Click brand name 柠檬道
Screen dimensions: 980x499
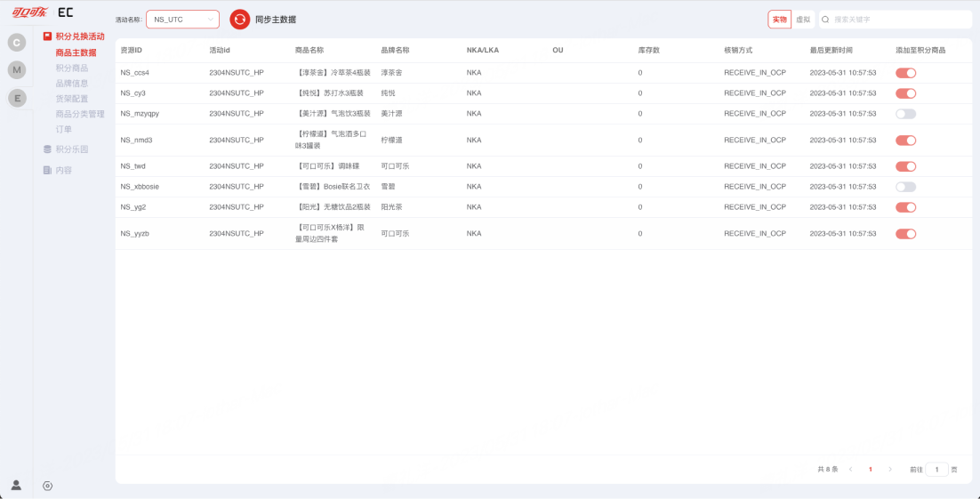click(x=391, y=140)
